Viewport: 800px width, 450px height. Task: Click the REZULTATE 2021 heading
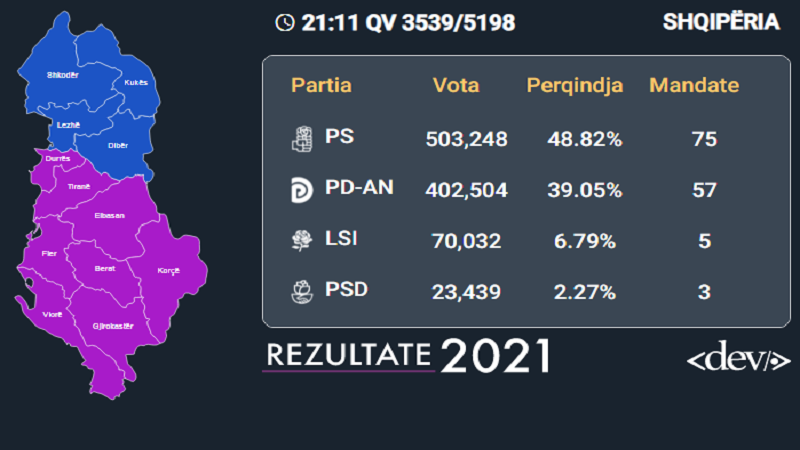click(x=409, y=355)
